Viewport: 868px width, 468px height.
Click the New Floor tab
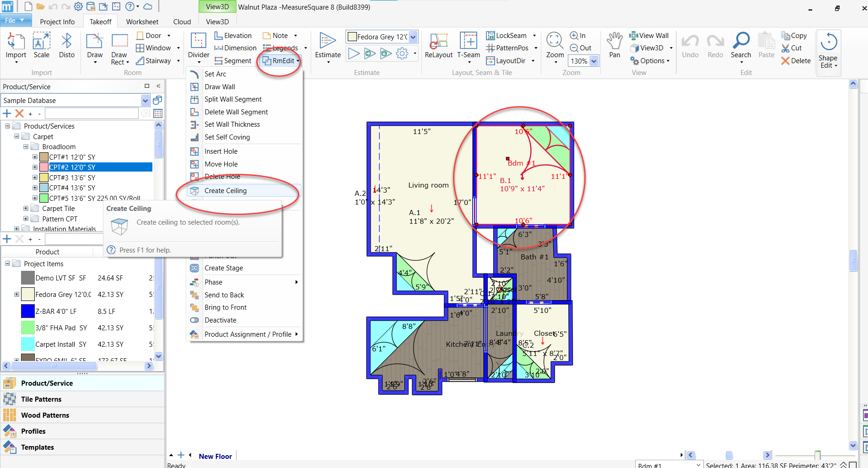pyautogui.click(x=215, y=456)
